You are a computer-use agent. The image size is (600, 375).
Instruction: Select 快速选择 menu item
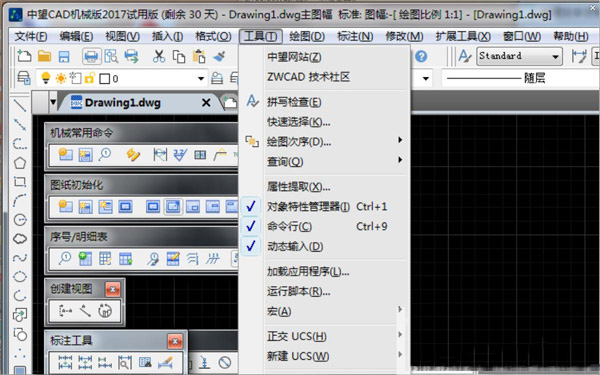[298, 122]
